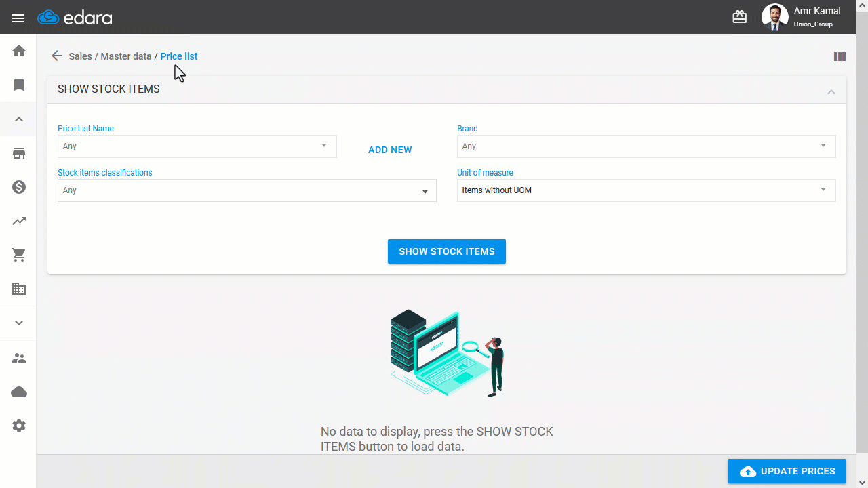Screen dimensions: 868x488
Task: Toggle column layout view icon
Action: (x=840, y=57)
